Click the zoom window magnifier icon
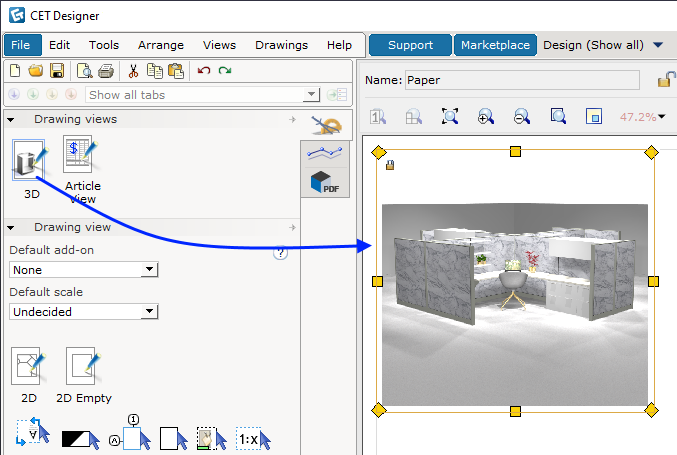Screen dimensions: 677x455 (x=558, y=116)
